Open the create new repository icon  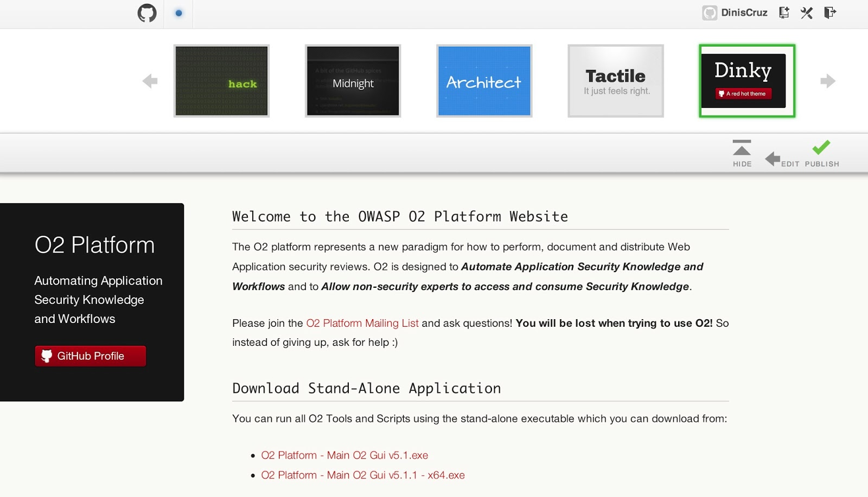784,12
